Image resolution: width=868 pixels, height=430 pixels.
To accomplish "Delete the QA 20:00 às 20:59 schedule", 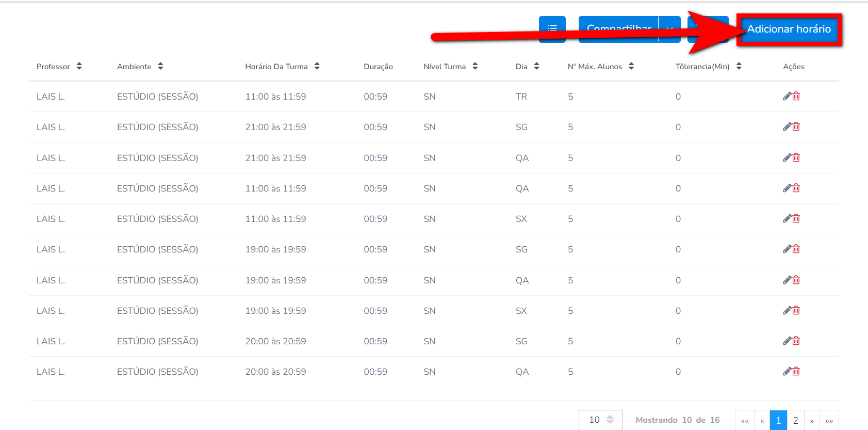I will tap(796, 372).
